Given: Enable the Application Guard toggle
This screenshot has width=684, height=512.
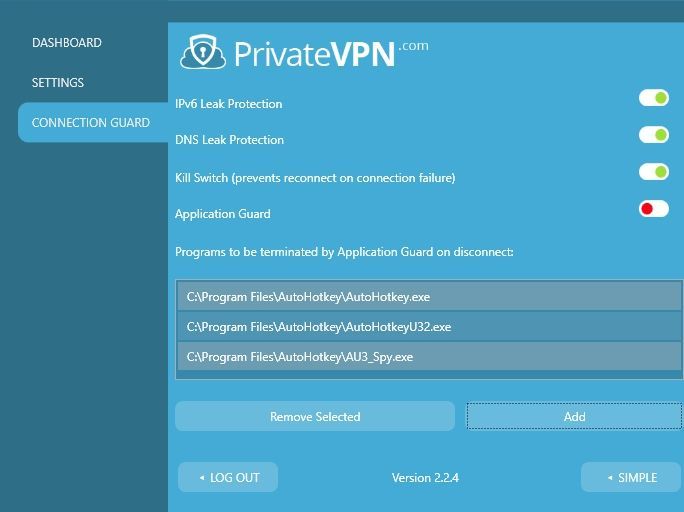Looking at the screenshot, I should point(653,209).
